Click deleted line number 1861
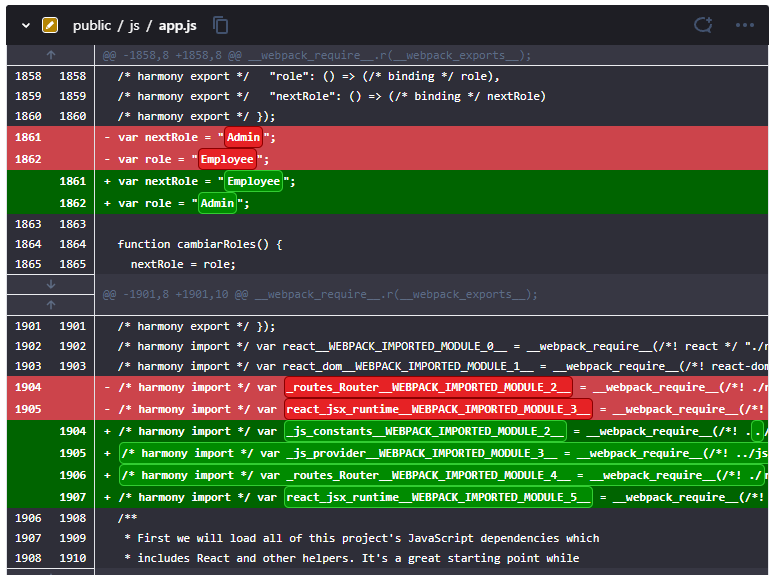This screenshot has width=776, height=575. (x=28, y=137)
